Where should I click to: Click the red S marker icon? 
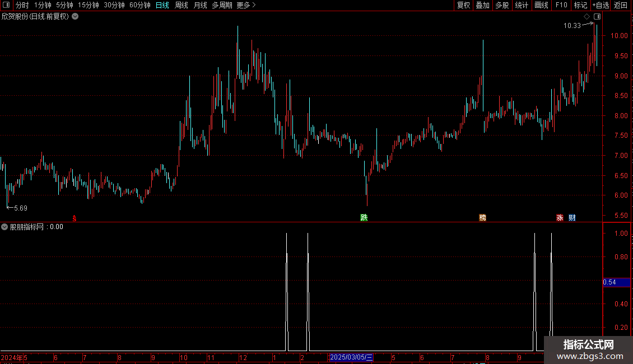coord(75,218)
